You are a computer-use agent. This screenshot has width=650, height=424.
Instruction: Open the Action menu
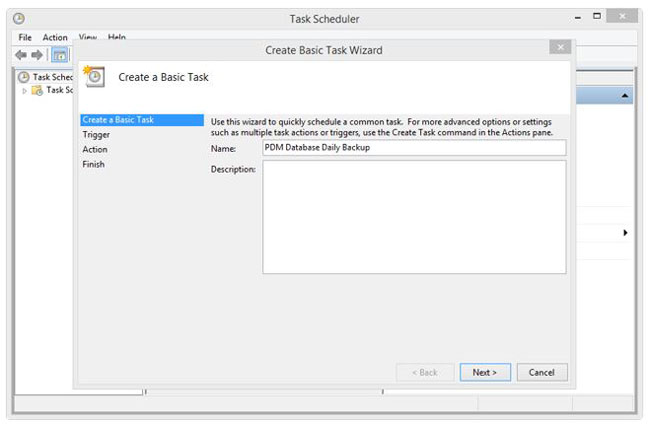[55, 38]
